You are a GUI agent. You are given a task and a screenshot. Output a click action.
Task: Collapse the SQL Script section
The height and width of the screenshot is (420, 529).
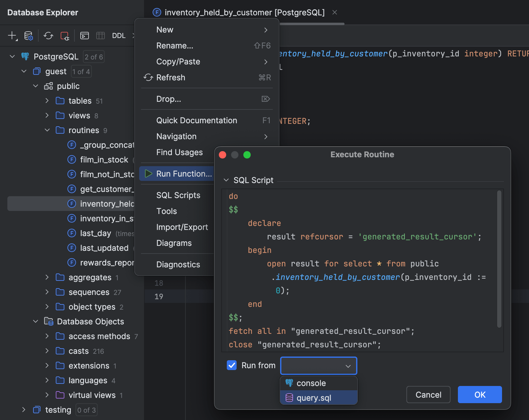coord(226,180)
